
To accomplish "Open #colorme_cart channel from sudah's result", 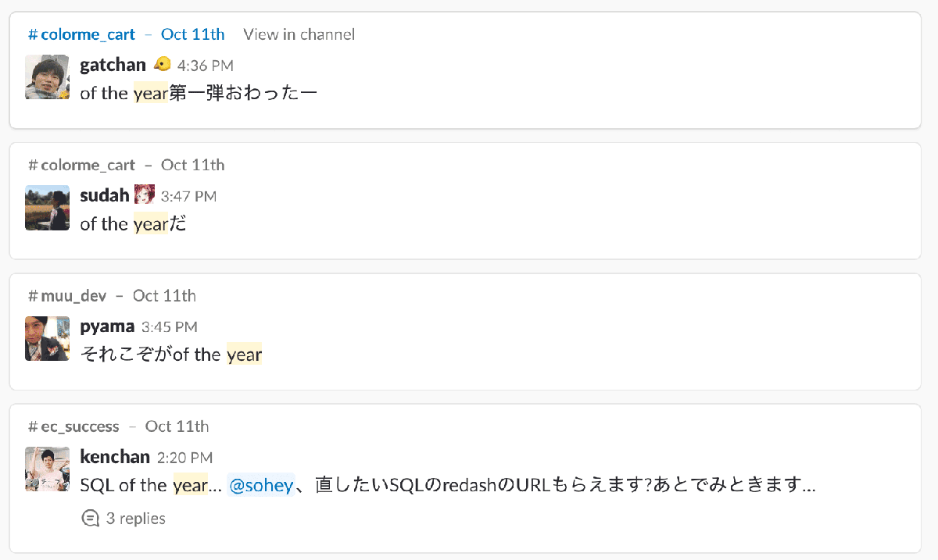I will click(82, 165).
